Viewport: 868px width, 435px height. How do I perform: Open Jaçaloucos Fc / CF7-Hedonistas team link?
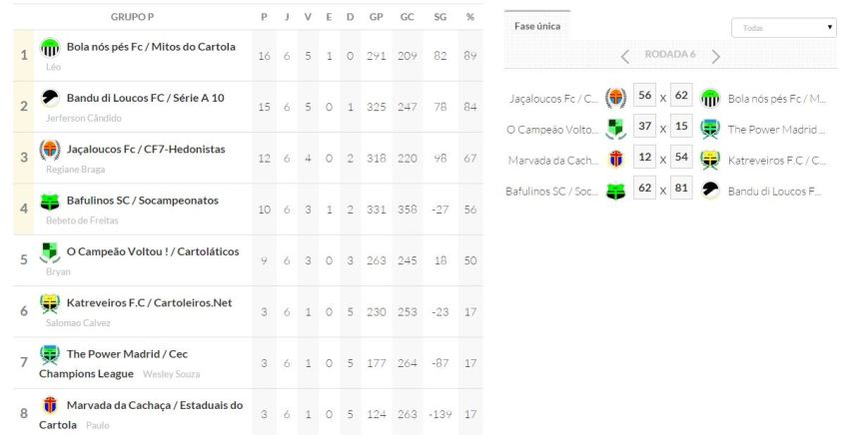click(146, 150)
